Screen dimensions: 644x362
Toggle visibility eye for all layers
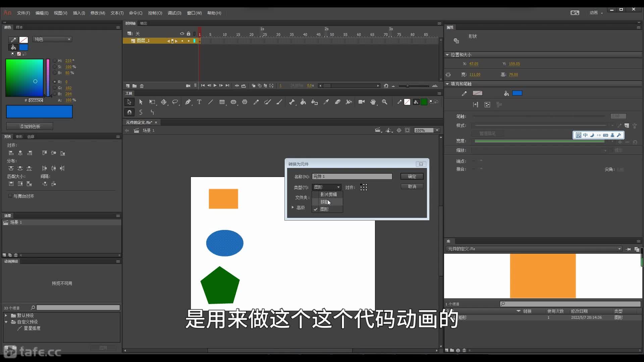pos(182,34)
